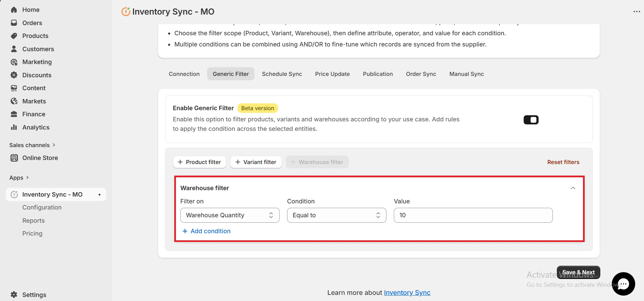
Task: Click the Orders inbox icon
Action: click(x=14, y=23)
